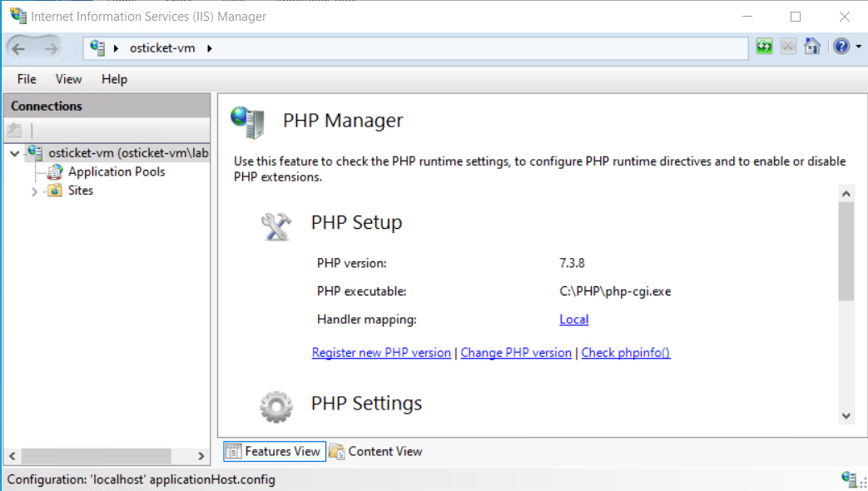868x491 pixels.
Task: Click Connections pane scroll right arrow
Action: (x=201, y=456)
